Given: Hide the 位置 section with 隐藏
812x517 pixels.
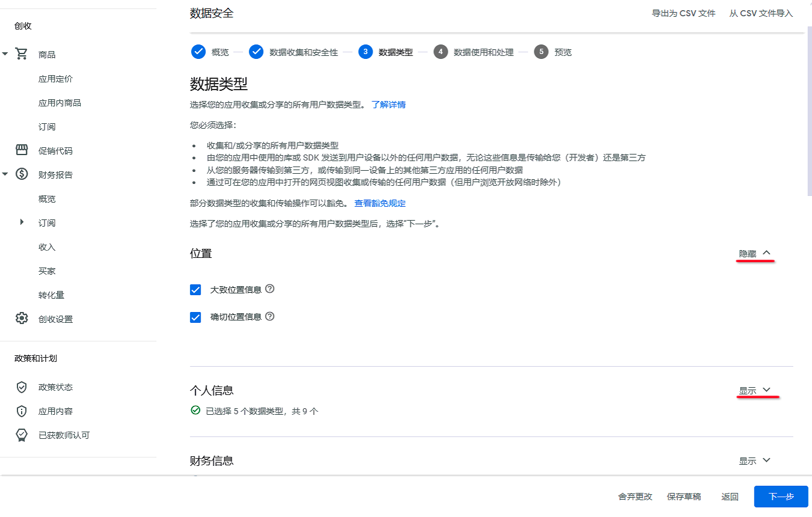Looking at the screenshot, I should (755, 254).
